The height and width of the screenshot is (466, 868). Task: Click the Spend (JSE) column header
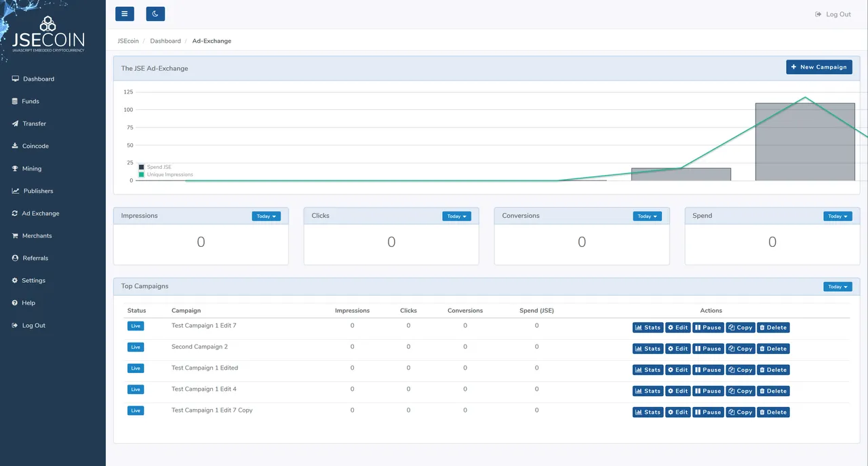(536, 311)
